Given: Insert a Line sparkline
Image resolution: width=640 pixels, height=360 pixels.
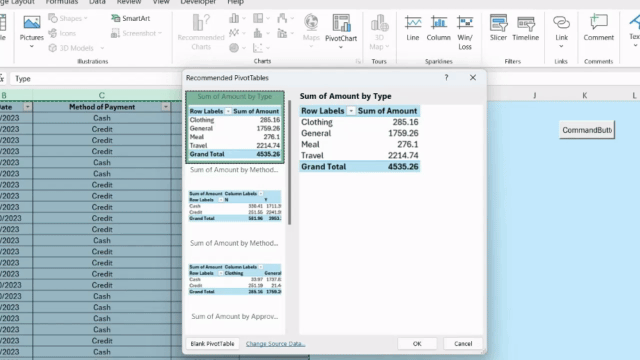Looking at the screenshot, I should pos(413,28).
